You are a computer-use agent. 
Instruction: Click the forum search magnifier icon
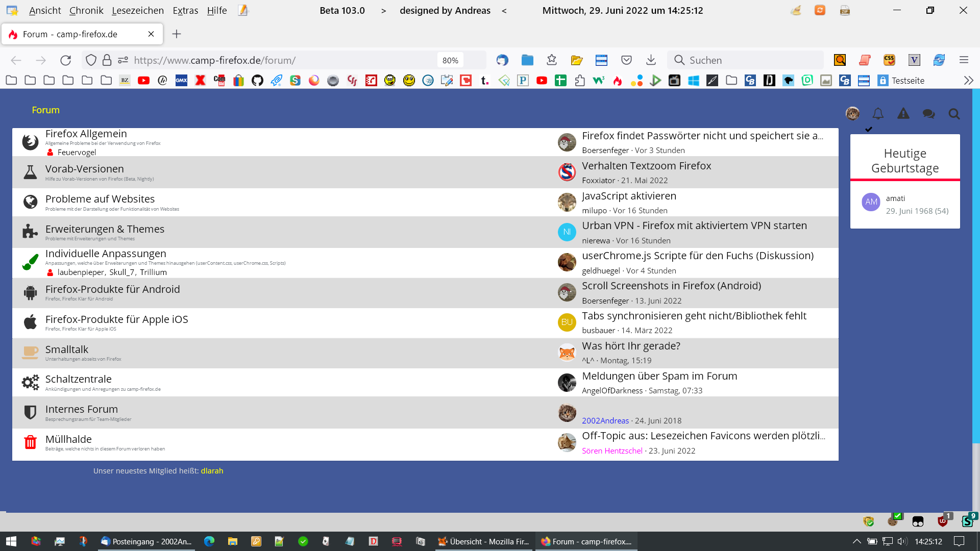954,114
